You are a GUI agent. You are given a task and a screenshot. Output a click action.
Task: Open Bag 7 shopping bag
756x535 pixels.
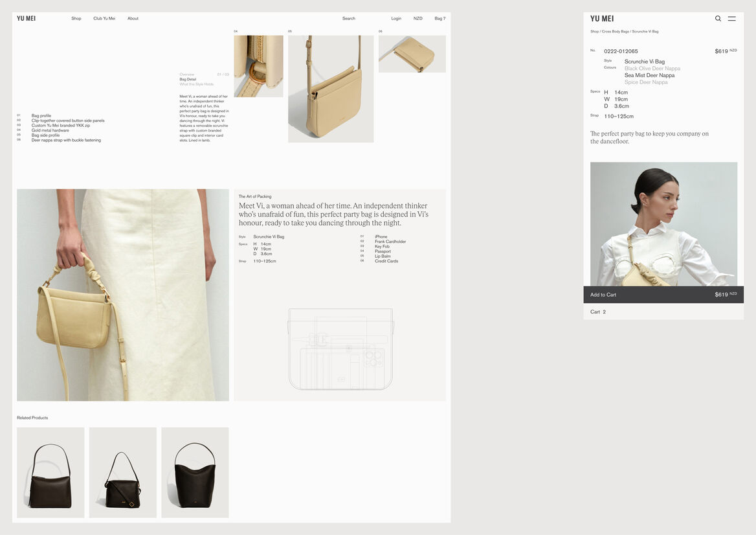click(439, 19)
